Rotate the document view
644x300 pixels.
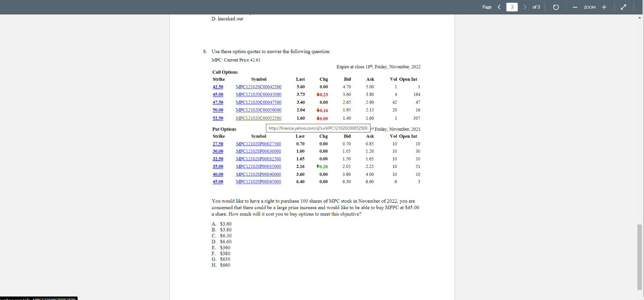(x=556, y=7)
